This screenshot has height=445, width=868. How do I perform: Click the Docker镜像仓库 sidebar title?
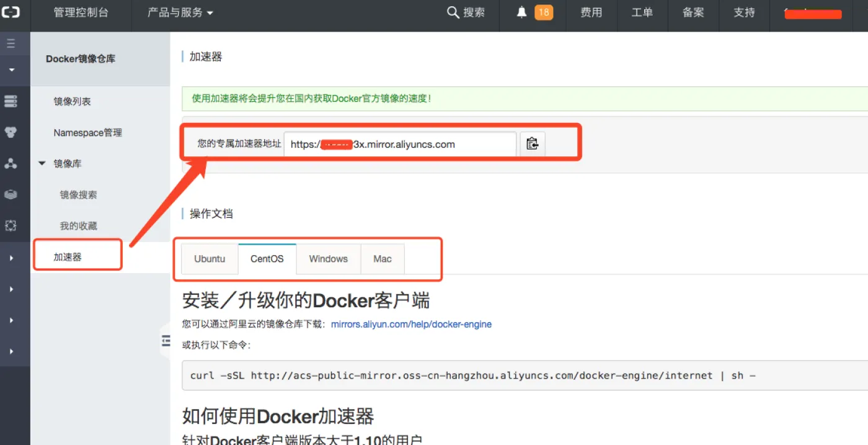[x=81, y=59]
